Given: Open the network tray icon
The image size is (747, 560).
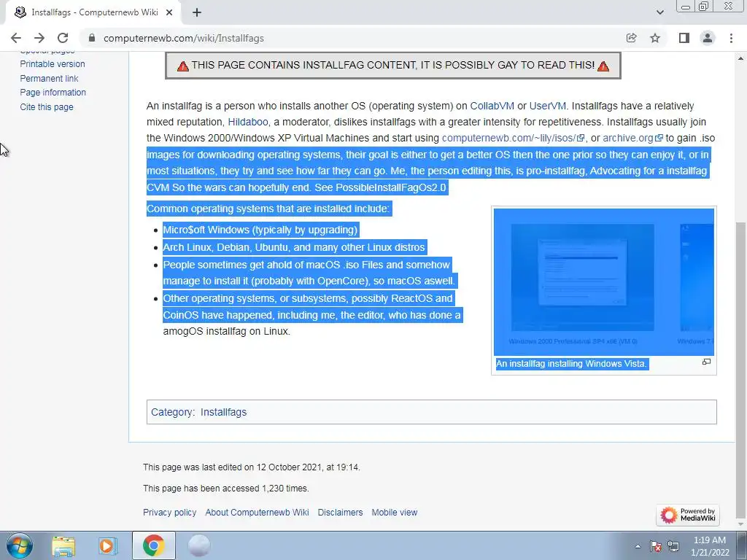Looking at the screenshot, I should pos(673,546).
